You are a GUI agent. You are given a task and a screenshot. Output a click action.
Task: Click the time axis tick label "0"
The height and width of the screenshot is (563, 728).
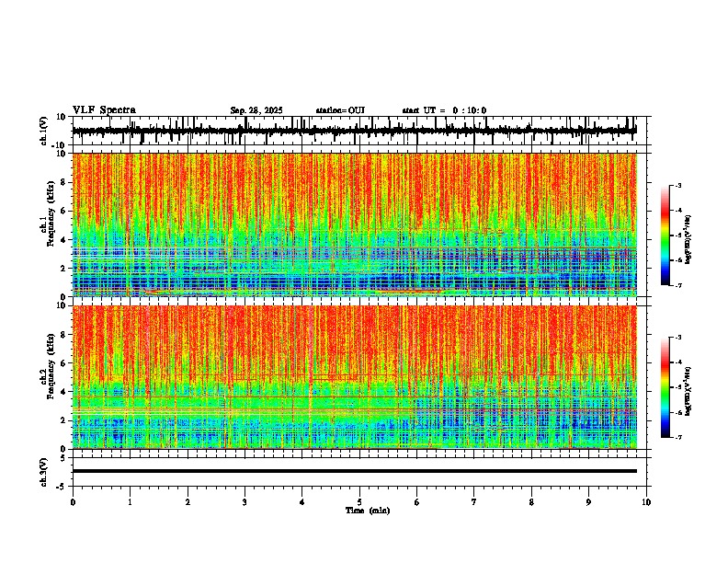tap(73, 502)
